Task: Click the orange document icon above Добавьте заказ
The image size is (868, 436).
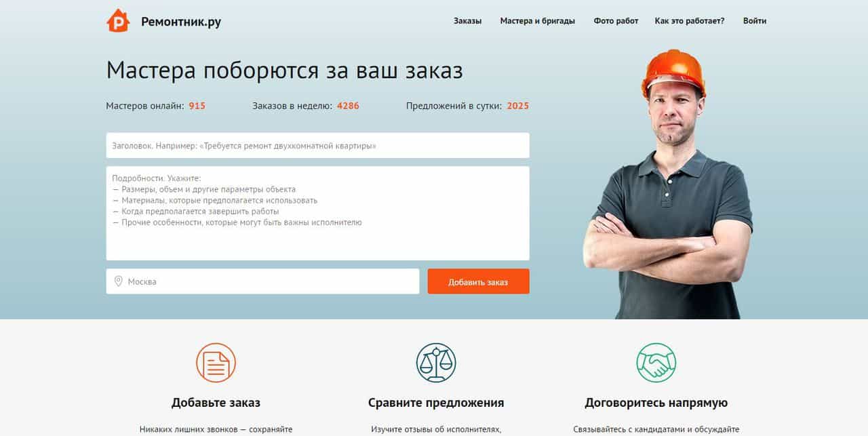Action: coord(216,363)
